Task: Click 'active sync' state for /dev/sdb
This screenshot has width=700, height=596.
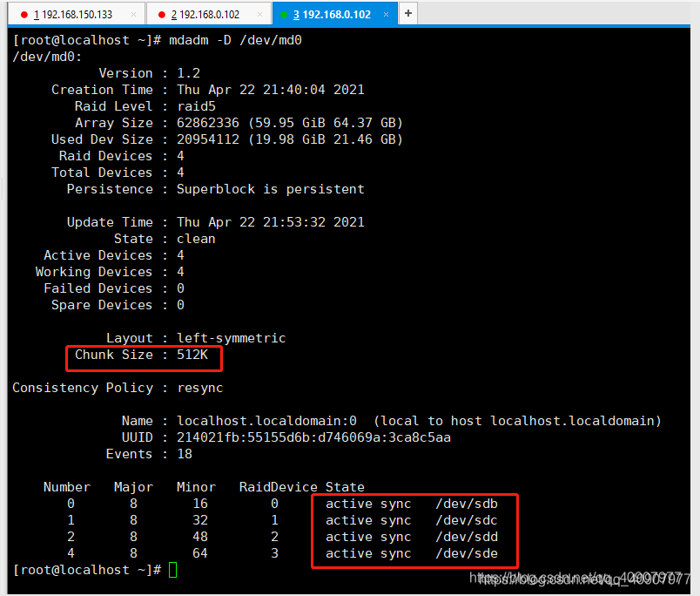Action: [369, 504]
